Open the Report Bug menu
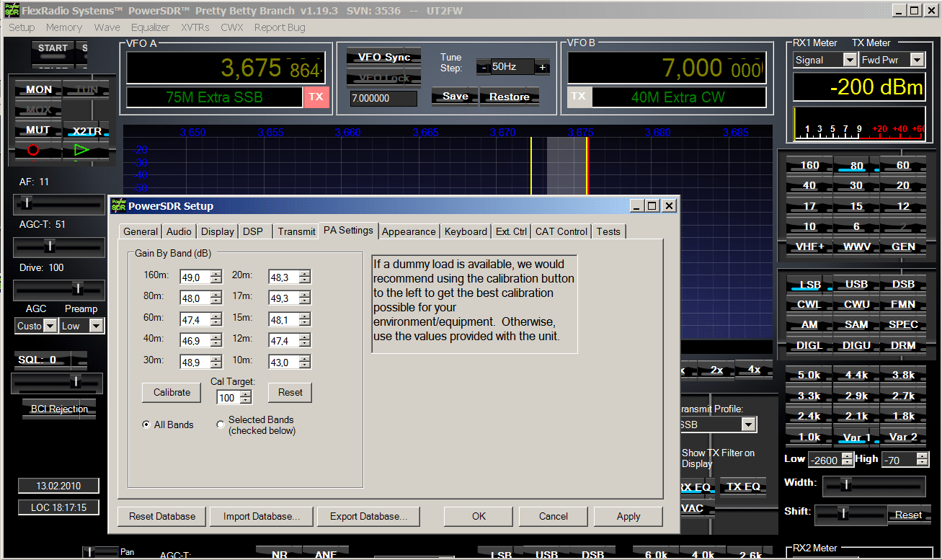 [x=280, y=27]
